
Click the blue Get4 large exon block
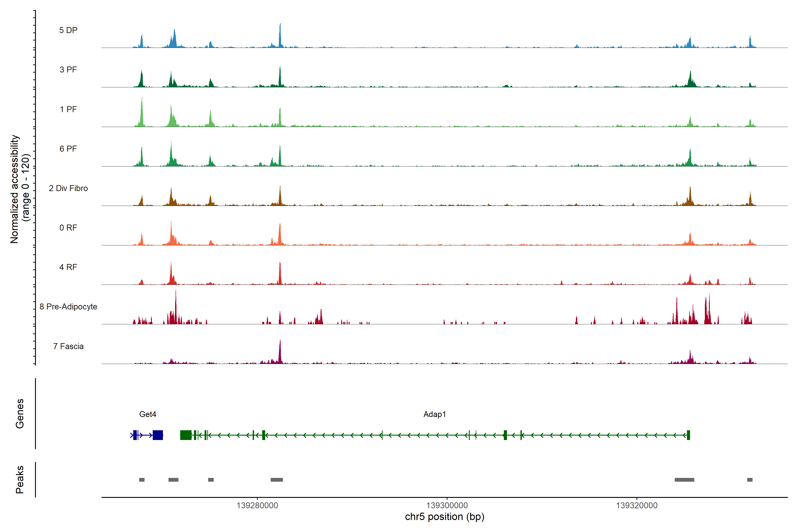[158, 435]
